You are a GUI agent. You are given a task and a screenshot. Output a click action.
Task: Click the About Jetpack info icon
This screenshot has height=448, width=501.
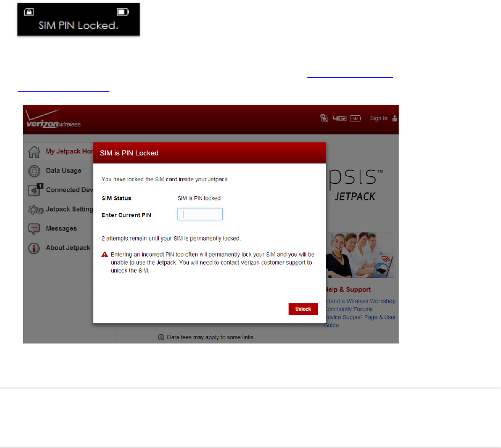[34, 248]
